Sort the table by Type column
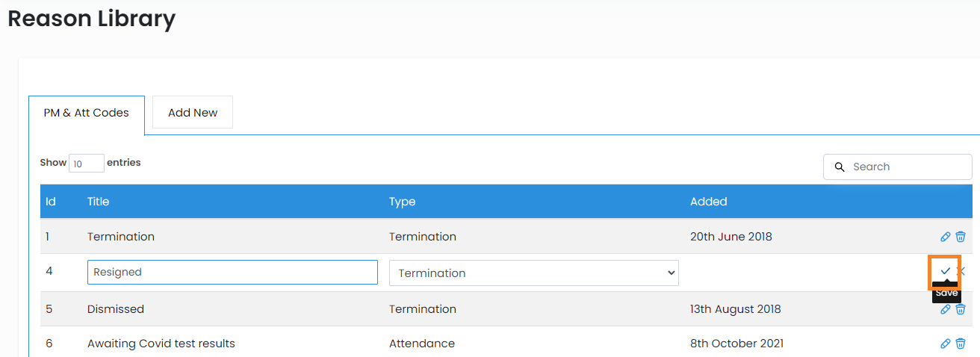 (402, 202)
